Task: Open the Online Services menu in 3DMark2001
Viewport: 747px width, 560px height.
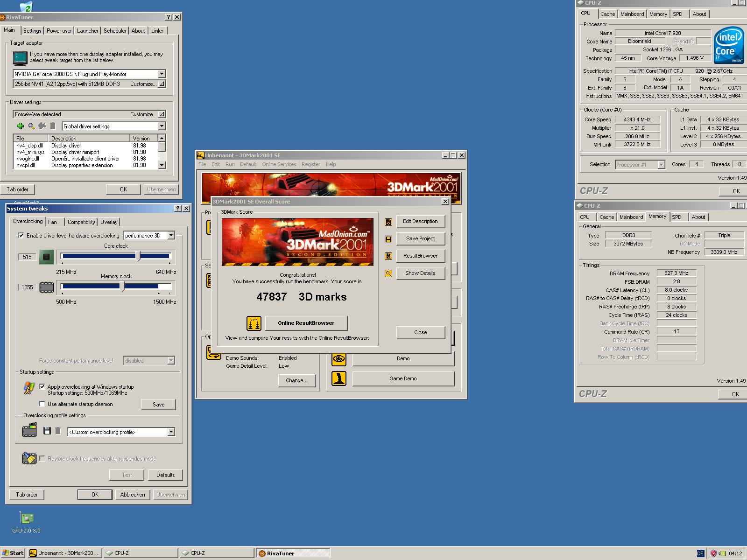Action: (279, 164)
